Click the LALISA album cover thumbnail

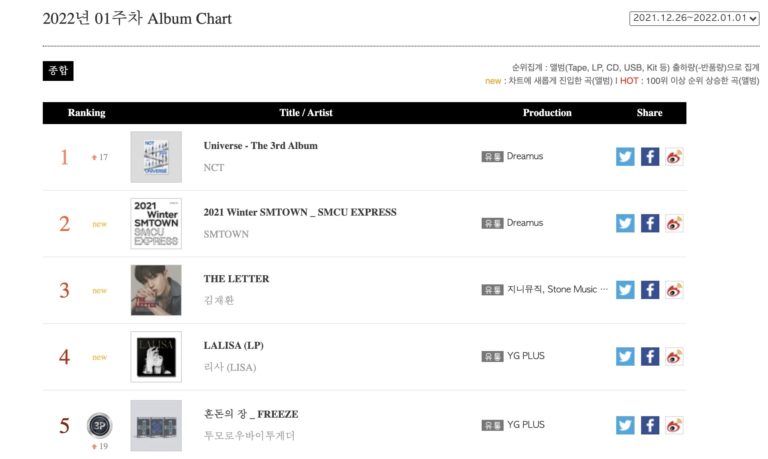156,357
